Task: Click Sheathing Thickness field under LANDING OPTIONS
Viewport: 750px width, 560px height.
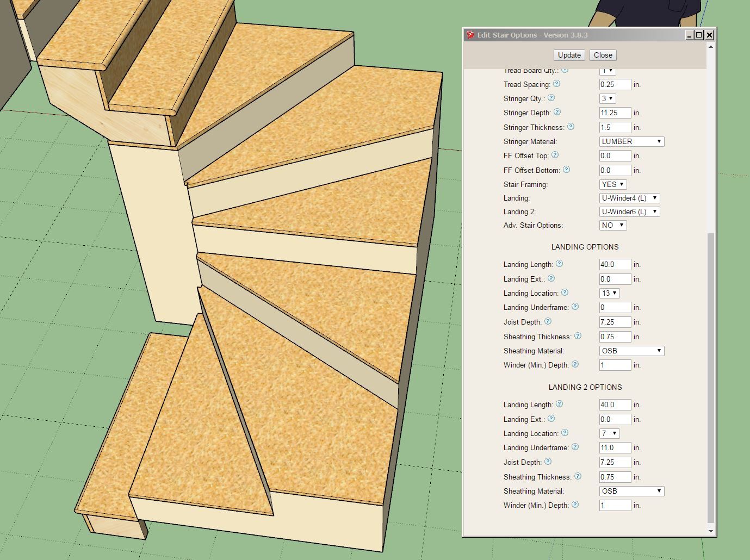Action: pyautogui.click(x=615, y=337)
